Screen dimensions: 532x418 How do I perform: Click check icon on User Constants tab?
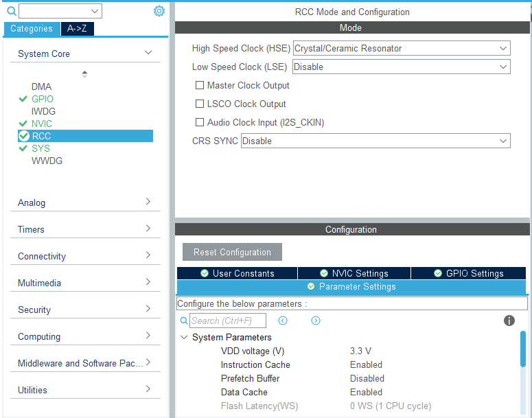click(205, 273)
